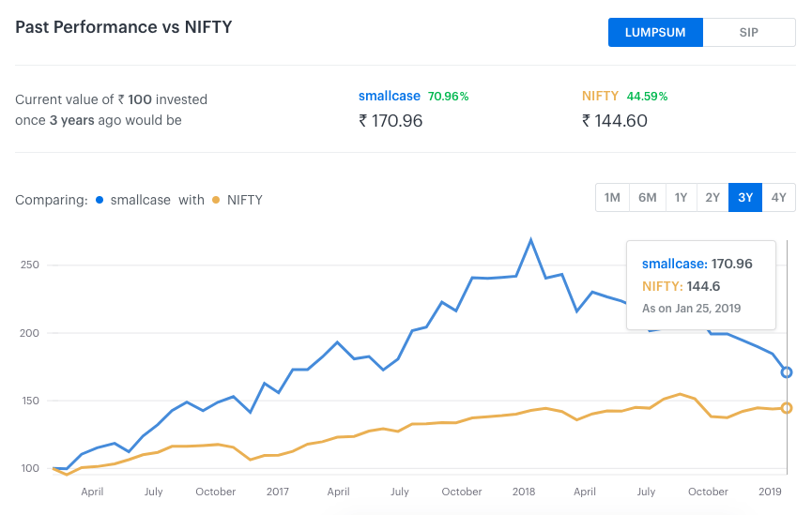Click the Past Performance vs NIFTY heading

point(124,27)
